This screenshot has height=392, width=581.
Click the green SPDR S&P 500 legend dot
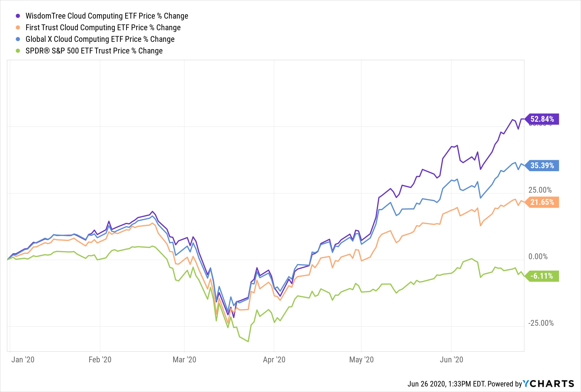18,51
